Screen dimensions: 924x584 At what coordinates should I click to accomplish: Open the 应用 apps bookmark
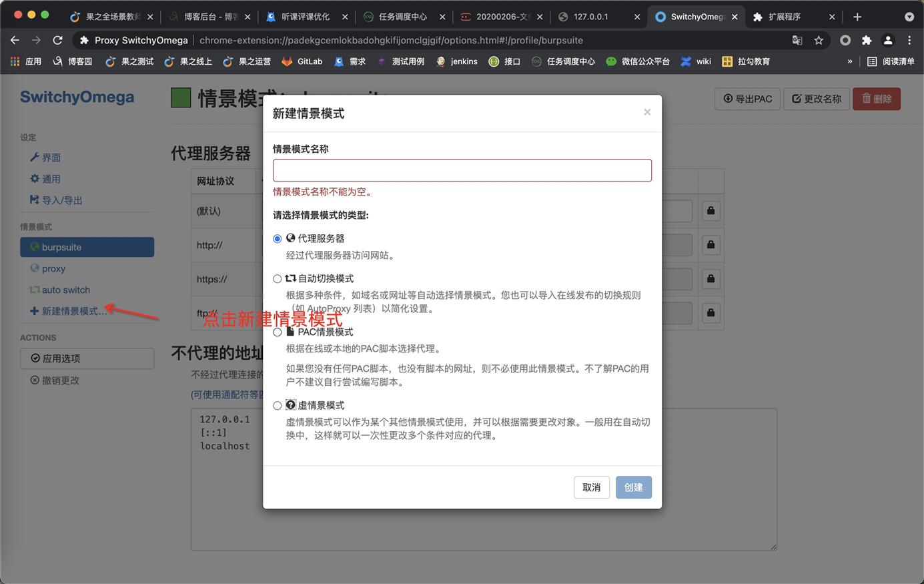(x=26, y=61)
